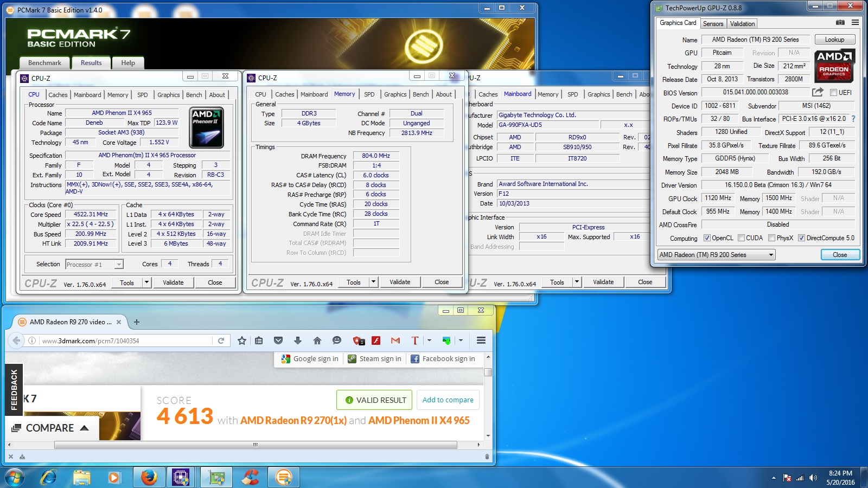Open GPU-Z hamburger menu
The height and width of the screenshot is (488, 868).
855,23
